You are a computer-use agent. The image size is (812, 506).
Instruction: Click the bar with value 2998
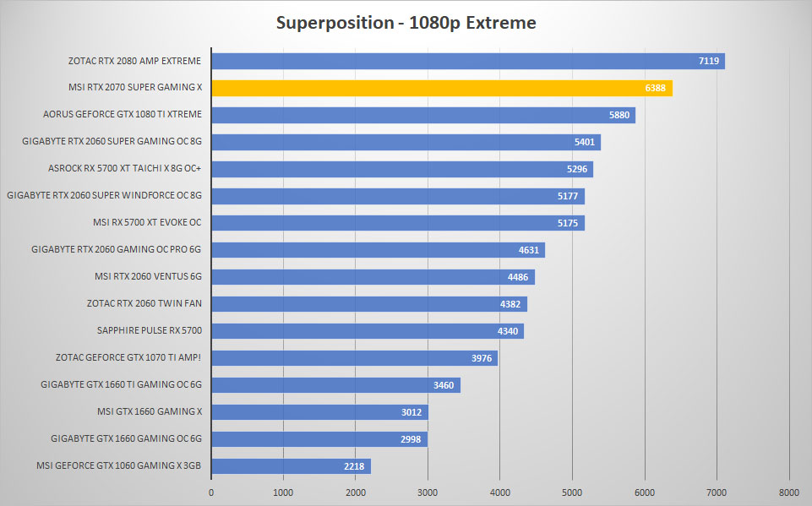click(x=319, y=439)
